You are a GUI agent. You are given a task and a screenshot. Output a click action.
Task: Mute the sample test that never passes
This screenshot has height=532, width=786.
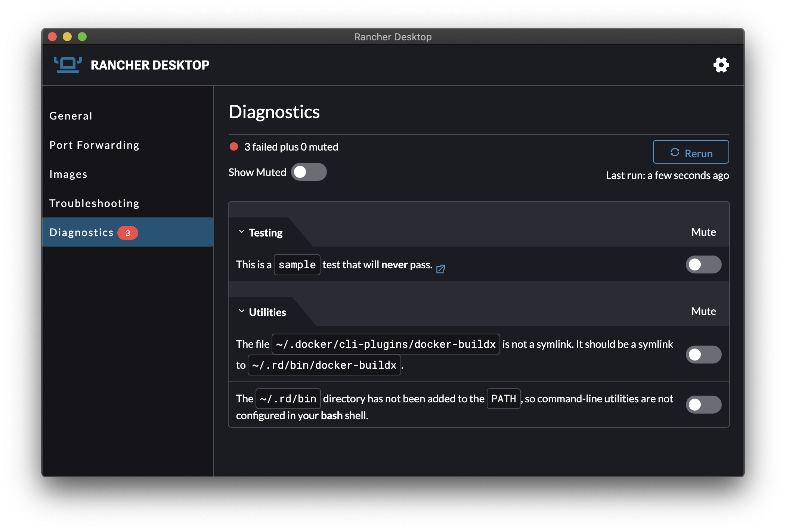point(703,265)
